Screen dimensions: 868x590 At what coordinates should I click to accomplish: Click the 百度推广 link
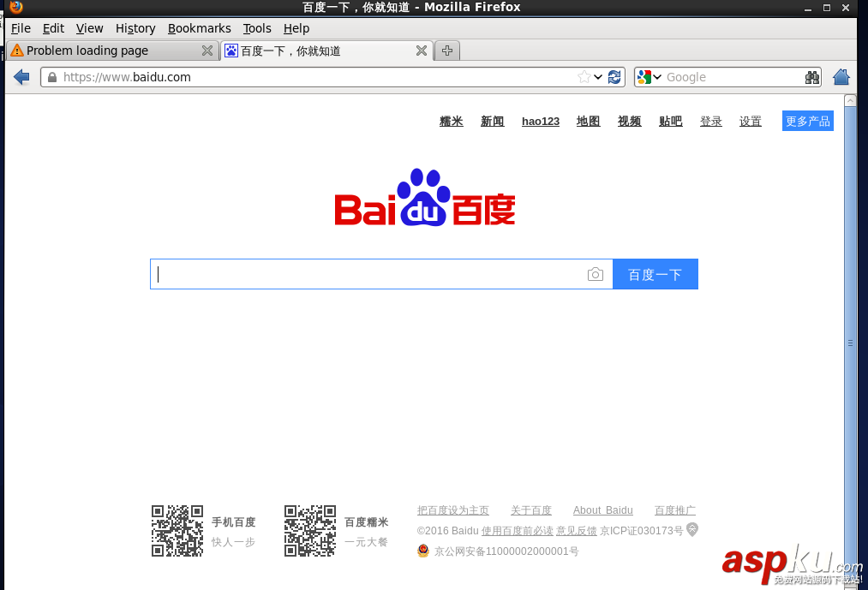(x=675, y=510)
